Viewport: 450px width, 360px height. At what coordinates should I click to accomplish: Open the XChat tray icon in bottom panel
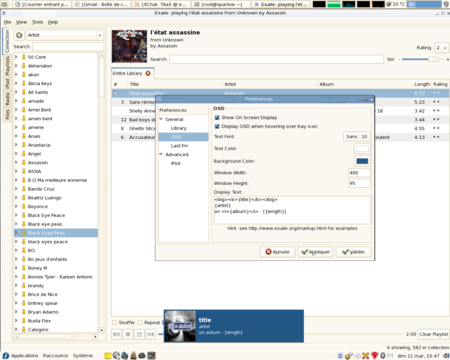tap(366, 356)
